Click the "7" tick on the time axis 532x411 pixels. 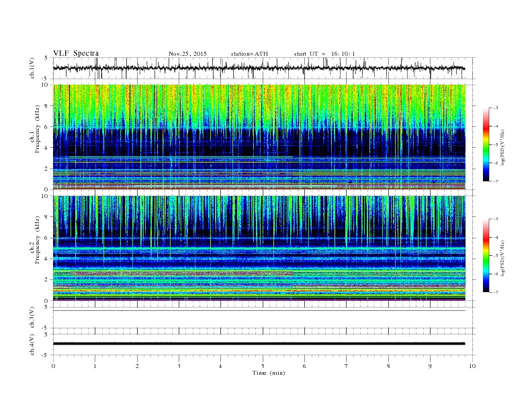pyautogui.click(x=347, y=366)
